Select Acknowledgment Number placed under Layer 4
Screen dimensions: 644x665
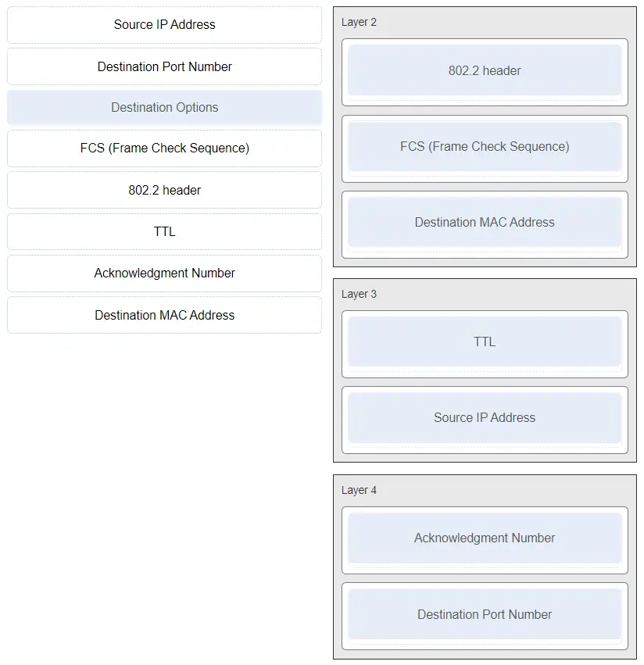click(x=485, y=538)
